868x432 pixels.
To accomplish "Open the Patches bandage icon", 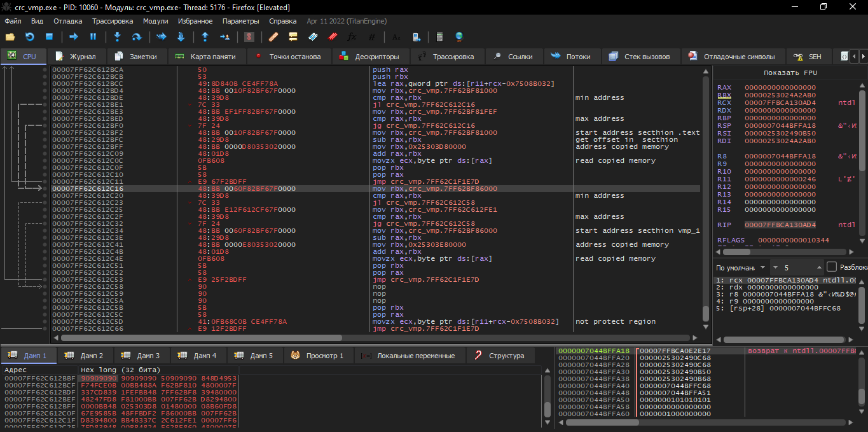I will coord(274,37).
